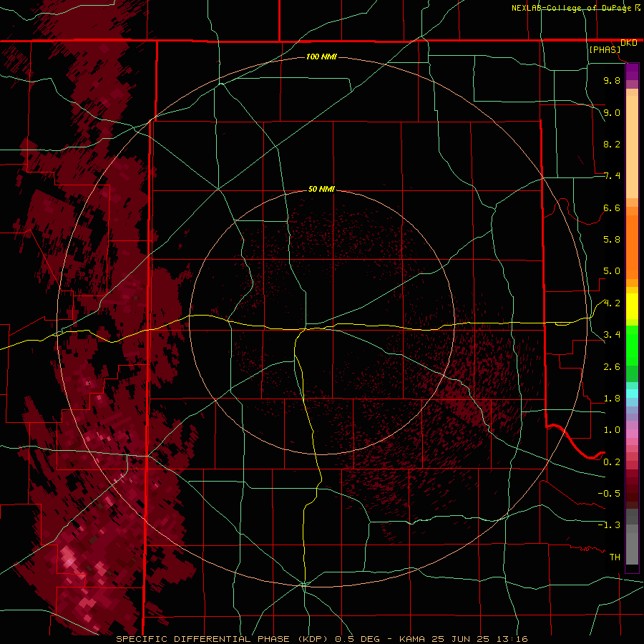Click the -0.5 legend value
Screen dimensions: 644x644
[x=609, y=493]
